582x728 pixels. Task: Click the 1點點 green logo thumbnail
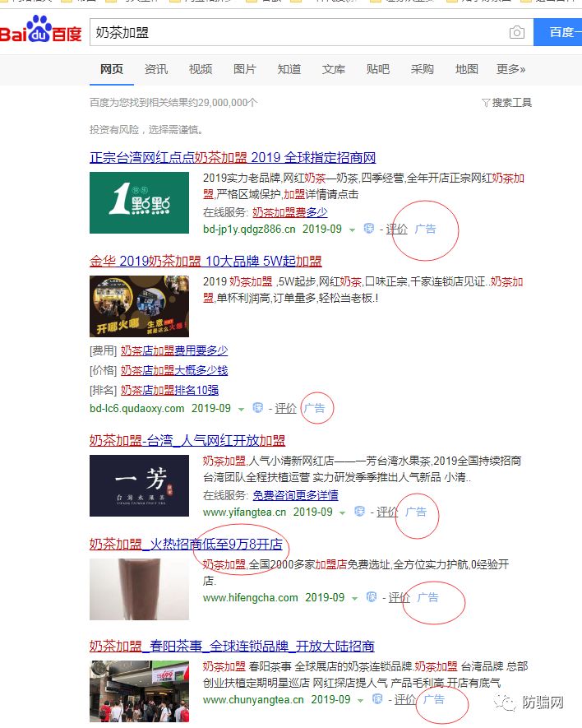[139, 202]
